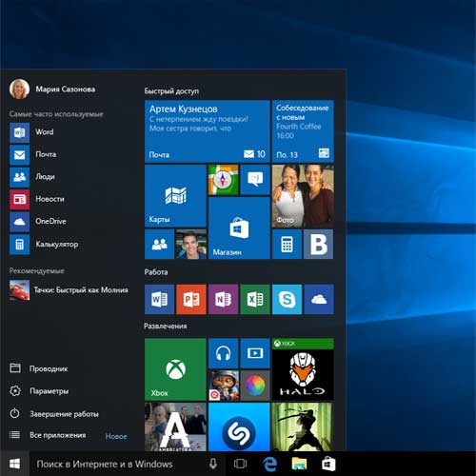
Task: Open the Фото live tile thumbnail
Action: 303,195
